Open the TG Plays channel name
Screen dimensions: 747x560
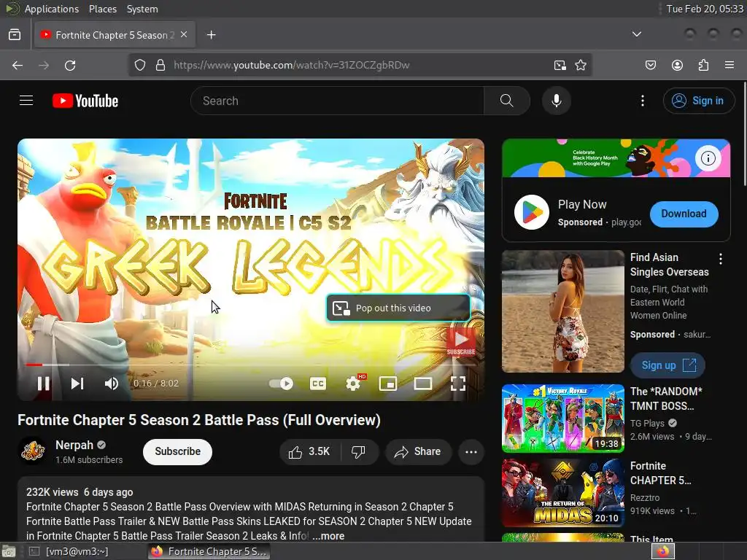click(x=647, y=424)
